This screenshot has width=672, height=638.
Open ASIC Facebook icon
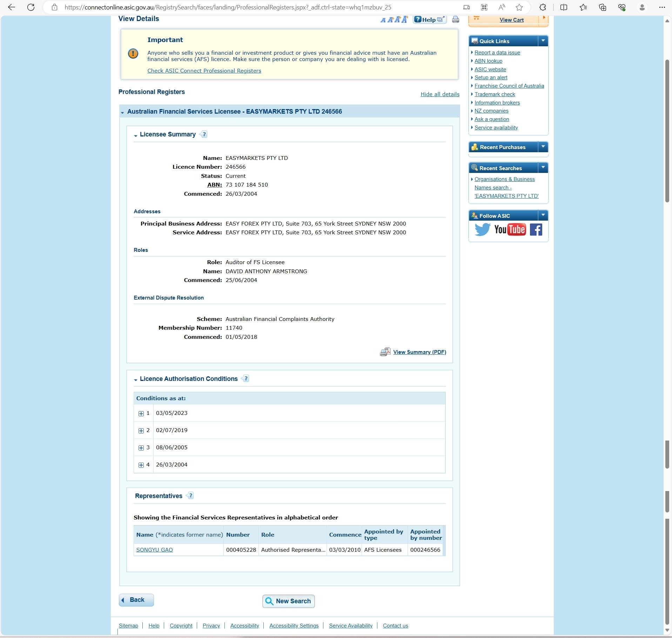point(536,229)
